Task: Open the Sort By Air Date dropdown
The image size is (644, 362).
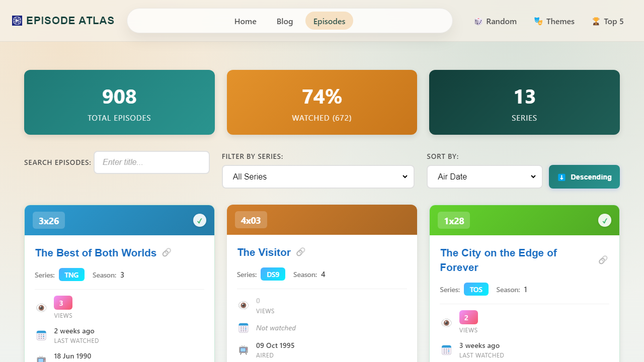Action: pyautogui.click(x=485, y=177)
